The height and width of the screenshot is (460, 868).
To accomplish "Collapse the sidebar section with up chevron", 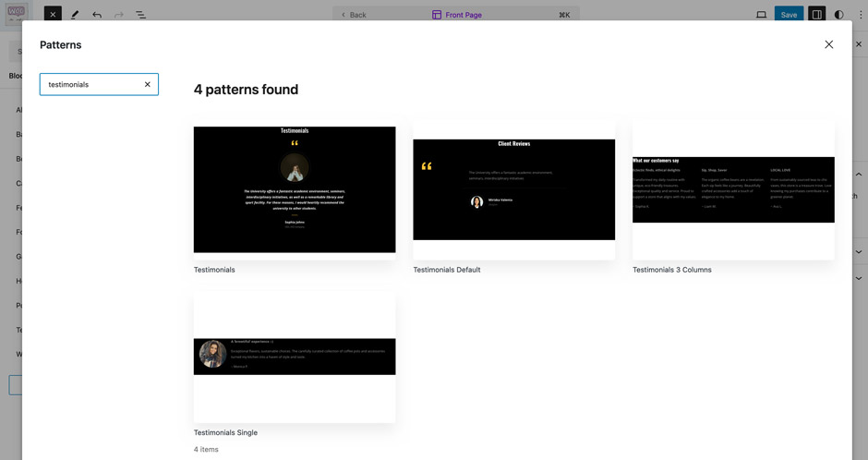I will pyautogui.click(x=860, y=175).
